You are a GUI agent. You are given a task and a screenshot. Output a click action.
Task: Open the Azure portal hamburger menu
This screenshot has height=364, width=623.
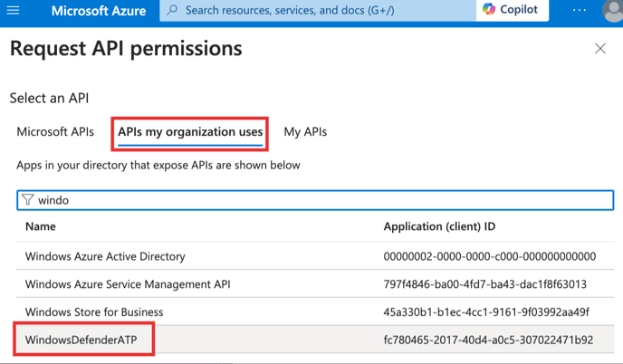pyautogui.click(x=13, y=10)
